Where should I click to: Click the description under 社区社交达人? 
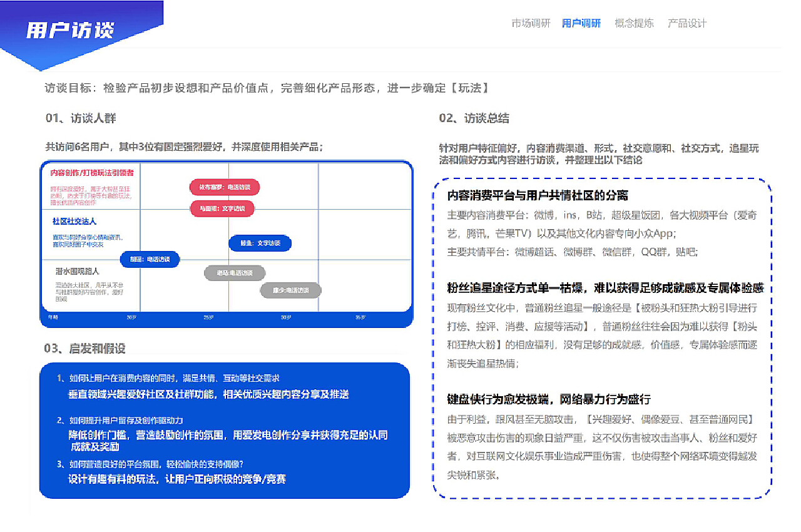pyautogui.click(x=88, y=241)
